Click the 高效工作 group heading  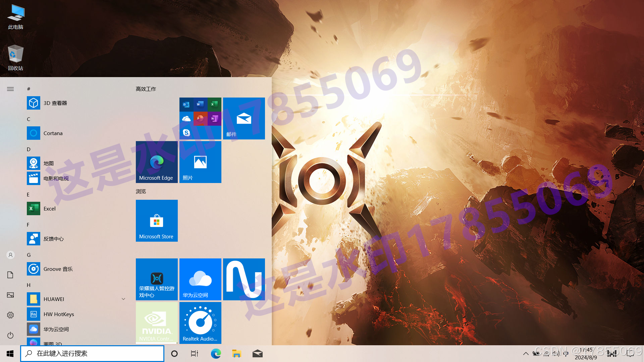click(146, 89)
